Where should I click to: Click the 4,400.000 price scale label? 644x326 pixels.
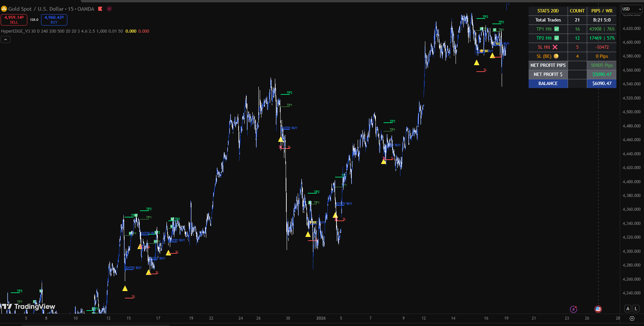(x=632, y=182)
